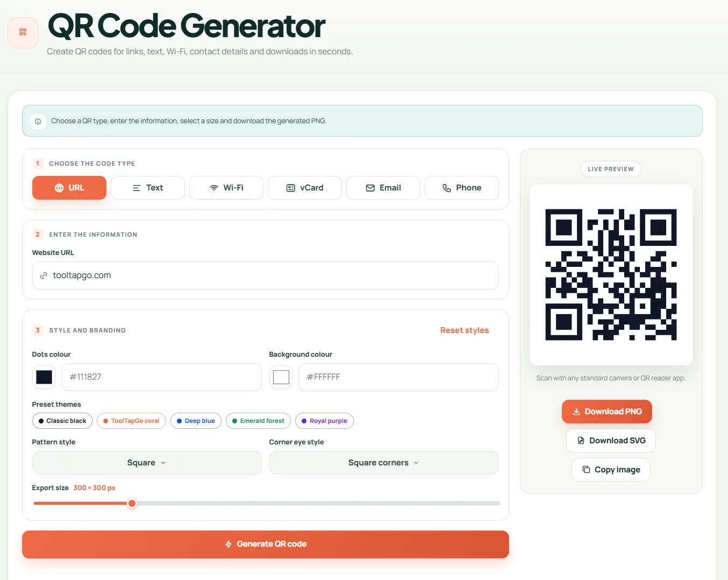The image size is (728, 580).
Task: Click the lightning bolt icon on Generate QR code
Action: click(x=229, y=544)
